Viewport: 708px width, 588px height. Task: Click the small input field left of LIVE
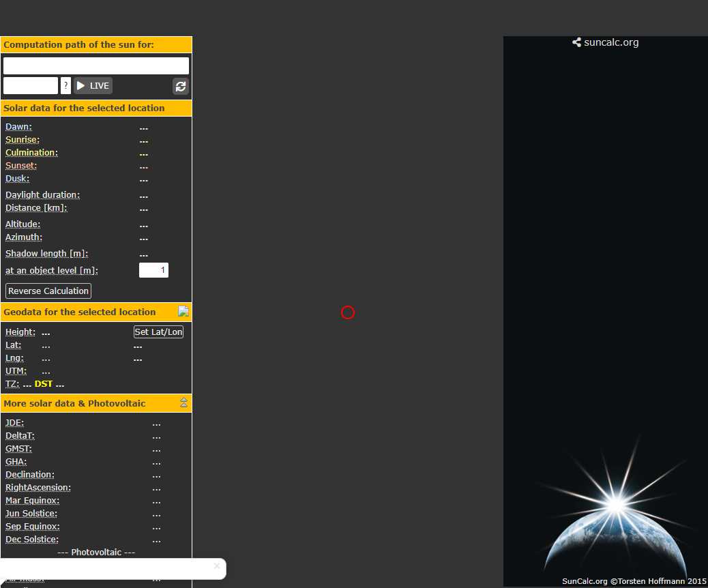pos(31,86)
